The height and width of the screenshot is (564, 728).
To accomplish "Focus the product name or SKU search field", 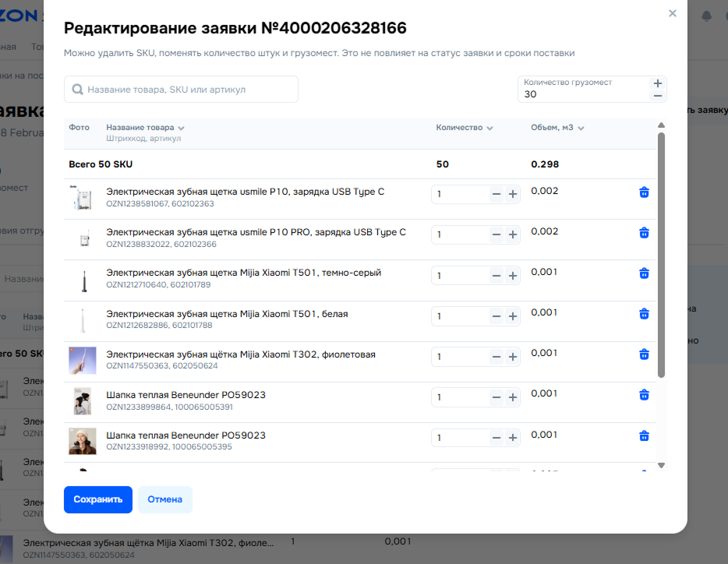I will pyautogui.click(x=187, y=90).
